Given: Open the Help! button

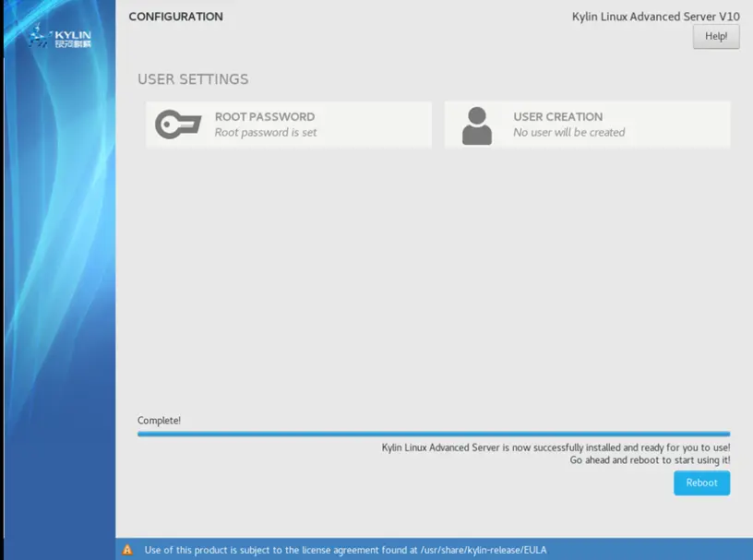Looking at the screenshot, I should (x=716, y=37).
